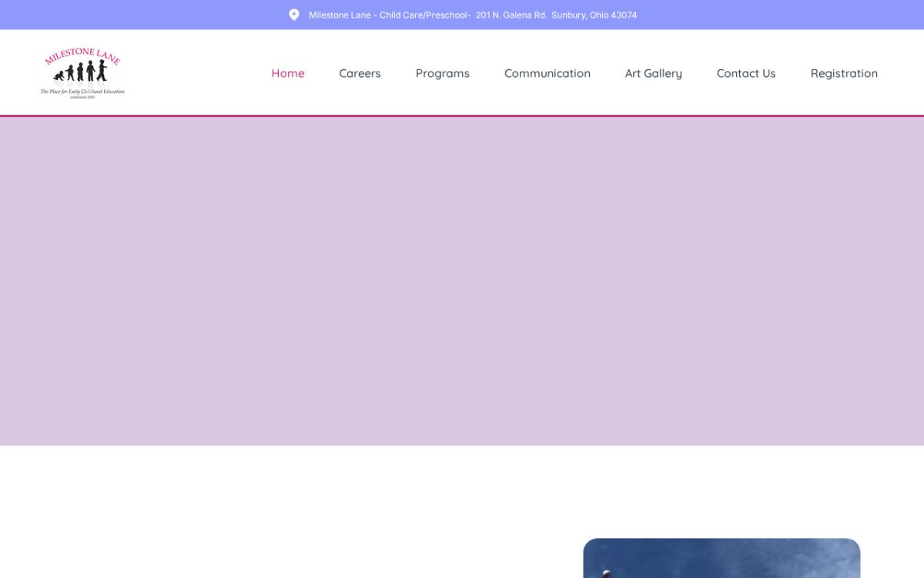The height and width of the screenshot is (578, 924).
Task: Open the Programs menu
Action: tap(443, 73)
